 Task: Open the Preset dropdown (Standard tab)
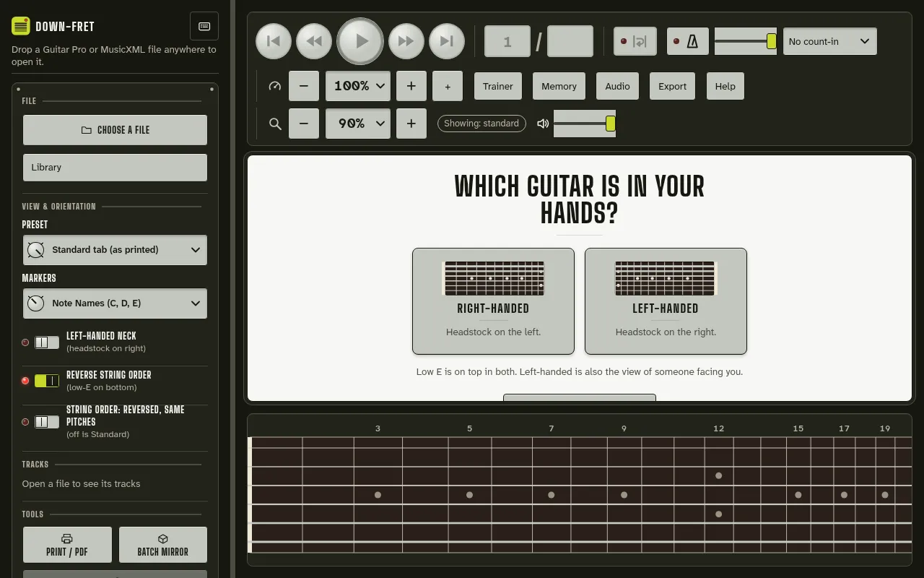pyautogui.click(x=115, y=250)
